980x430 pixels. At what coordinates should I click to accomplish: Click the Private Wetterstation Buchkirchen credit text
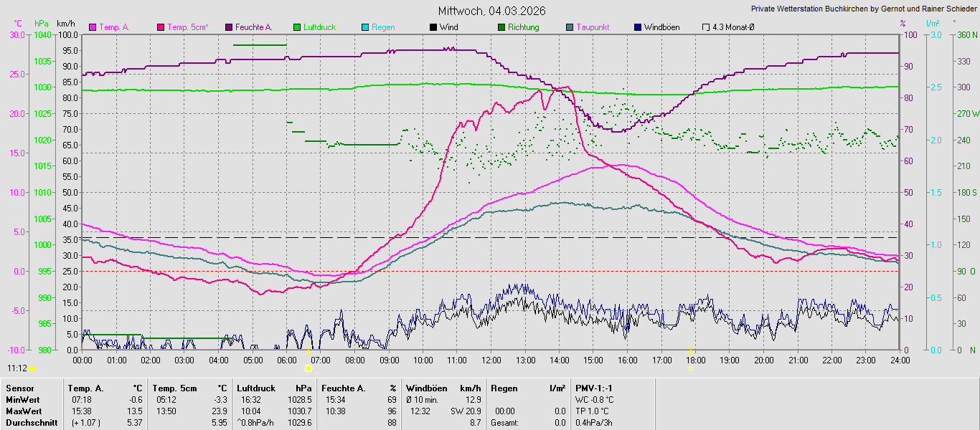point(863,9)
